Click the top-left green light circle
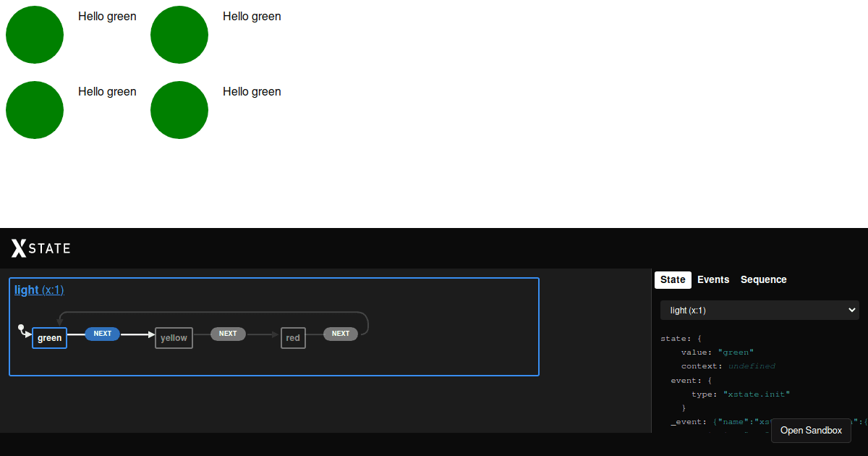 click(35, 35)
